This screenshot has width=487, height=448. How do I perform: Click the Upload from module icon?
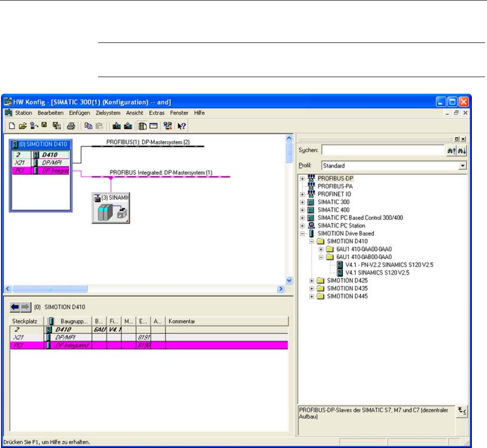point(128,126)
